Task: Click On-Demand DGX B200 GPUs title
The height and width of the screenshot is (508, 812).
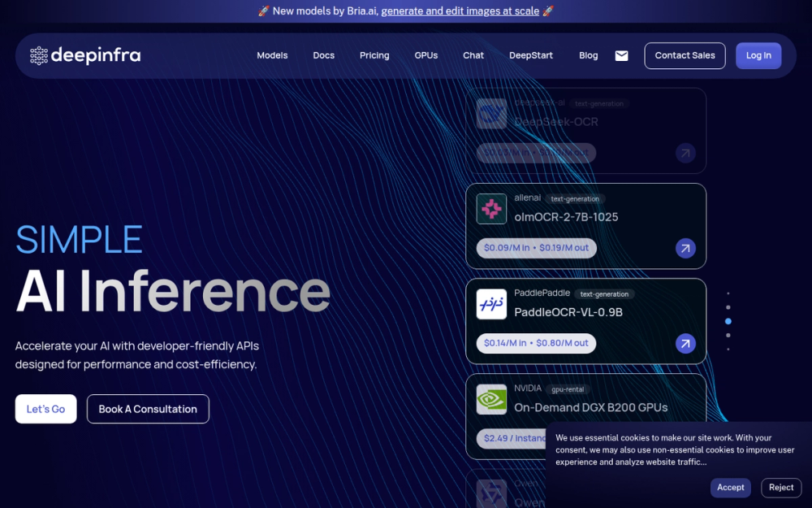Action: coord(591,407)
